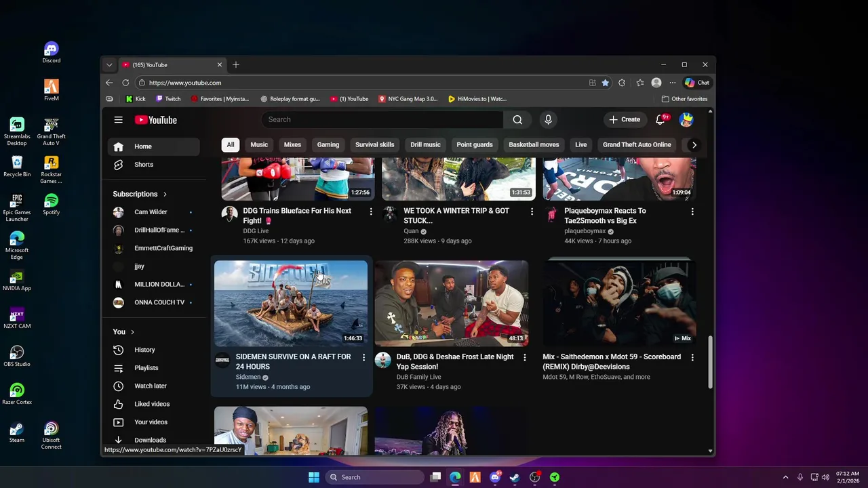Select the Drill music filter chip
Viewport: 868px width, 488px height.
pos(425,144)
